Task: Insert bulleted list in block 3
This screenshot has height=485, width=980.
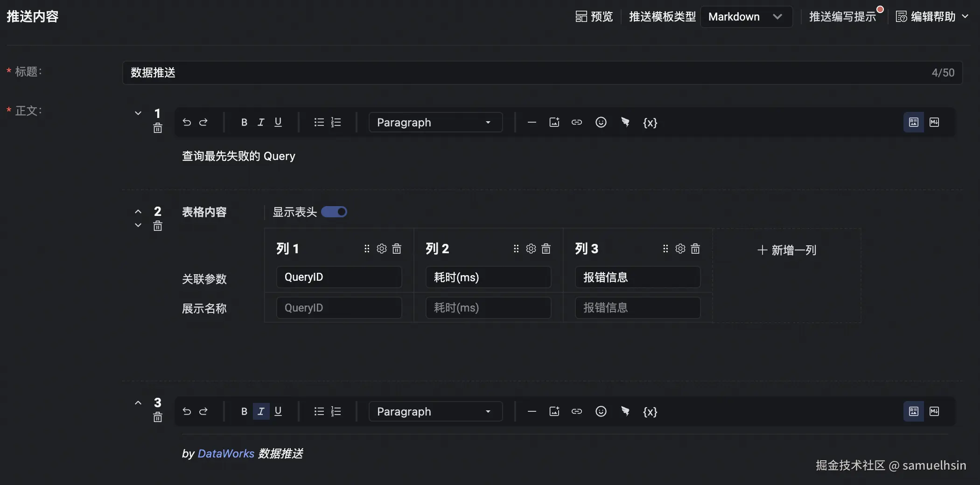Action: [319, 411]
